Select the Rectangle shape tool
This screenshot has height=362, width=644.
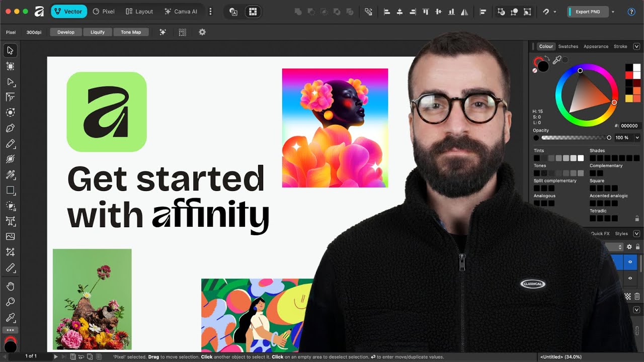pyautogui.click(x=10, y=191)
